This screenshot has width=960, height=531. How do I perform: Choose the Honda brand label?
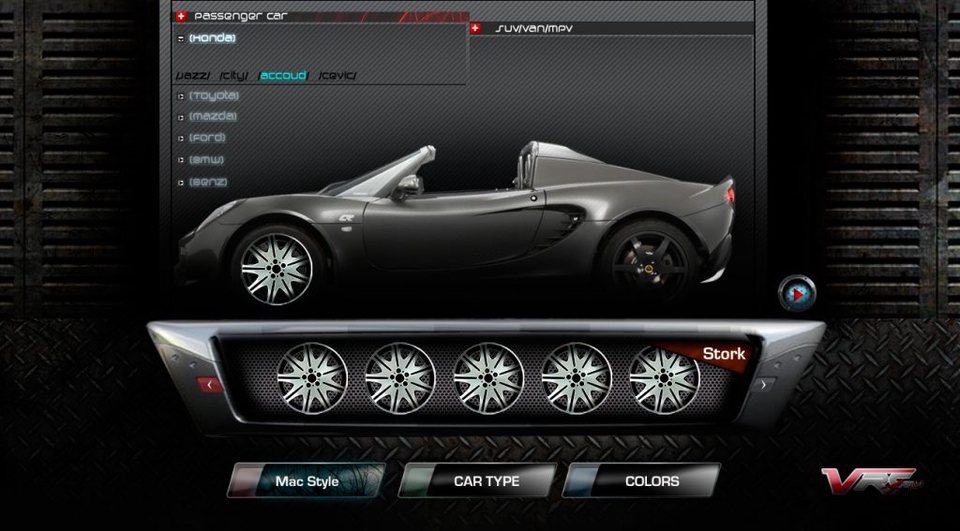[x=212, y=38]
